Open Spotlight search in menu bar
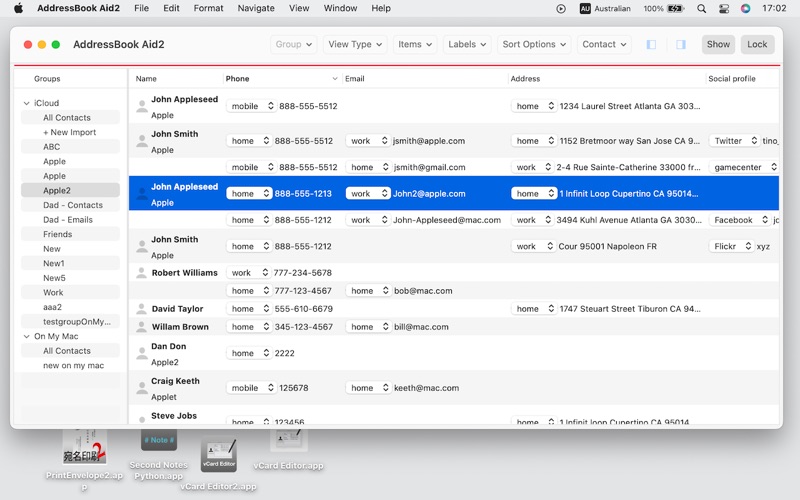This screenshot has height=500, width=800. click(702, 8)
